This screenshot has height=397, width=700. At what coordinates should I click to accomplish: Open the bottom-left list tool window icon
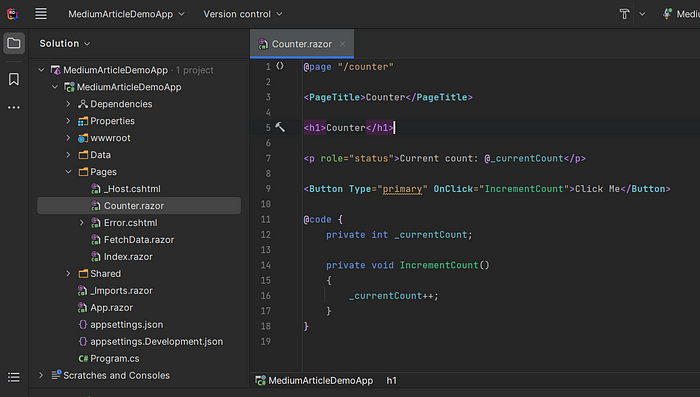tap(14, 377)
